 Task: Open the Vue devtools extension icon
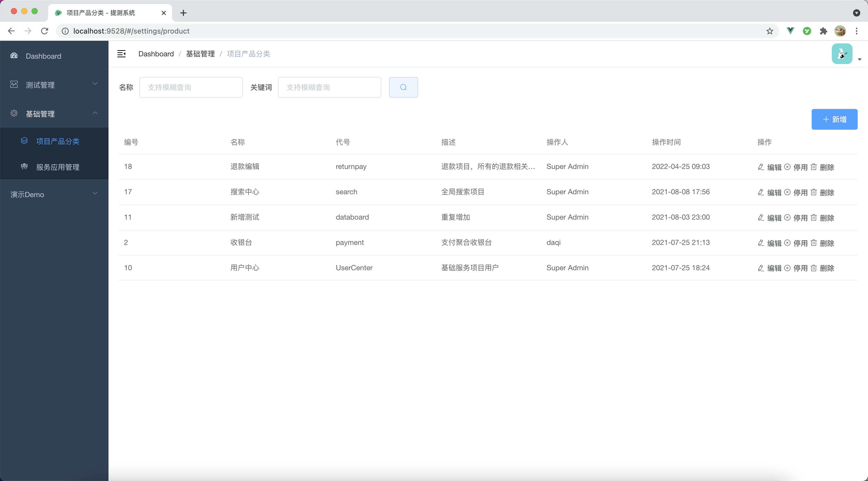[x=790, y=31]
